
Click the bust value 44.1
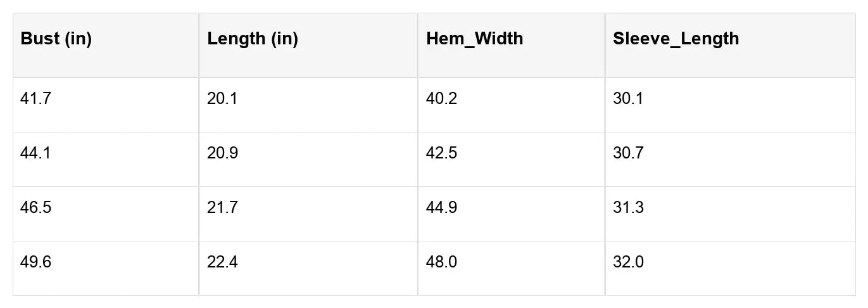(36, 153)
